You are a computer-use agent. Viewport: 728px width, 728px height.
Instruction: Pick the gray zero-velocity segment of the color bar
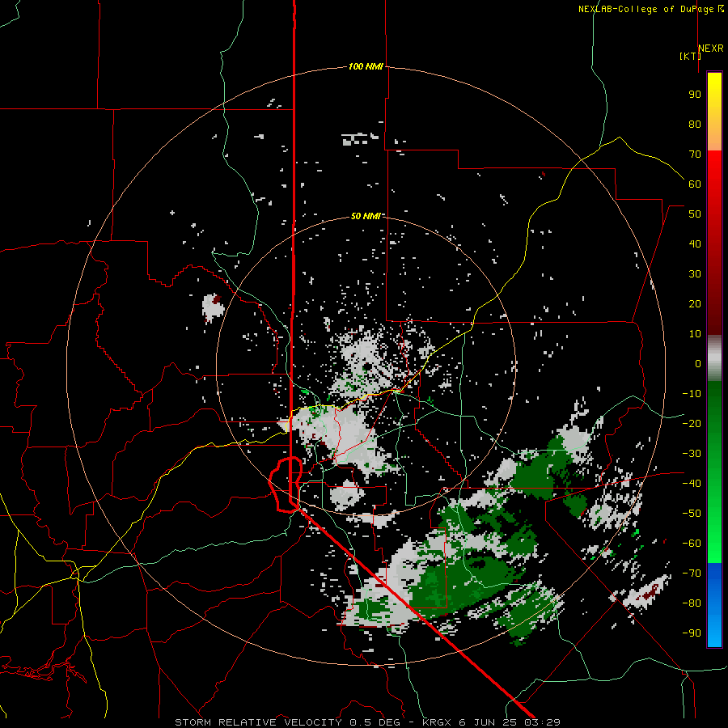tap(714, 358)
